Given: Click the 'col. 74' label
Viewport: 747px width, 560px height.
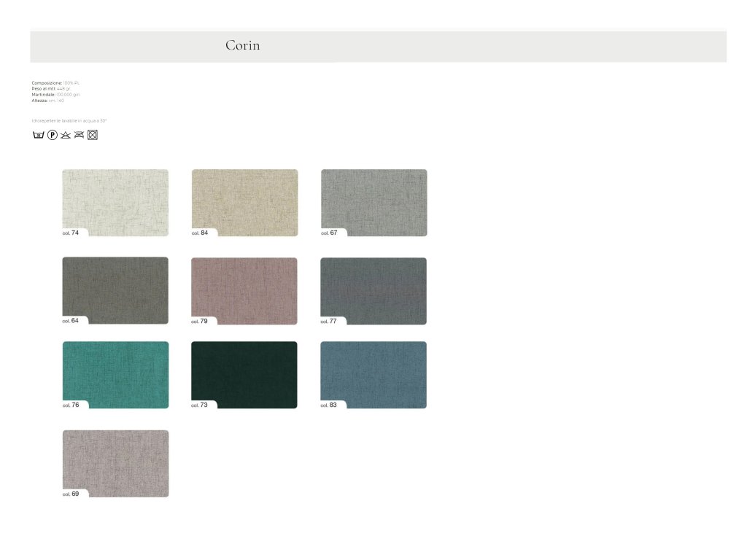Looking at the screenshot, I should click(71, 233).
